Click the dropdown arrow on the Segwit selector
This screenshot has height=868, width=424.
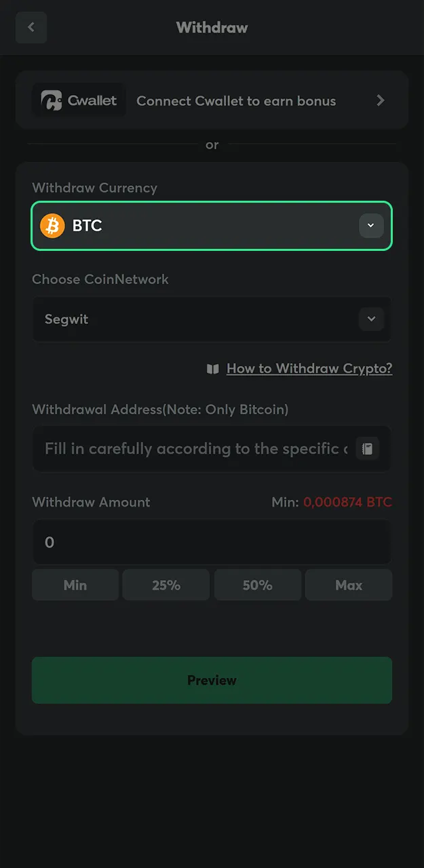pyautogui.click(x=371, y=319)
